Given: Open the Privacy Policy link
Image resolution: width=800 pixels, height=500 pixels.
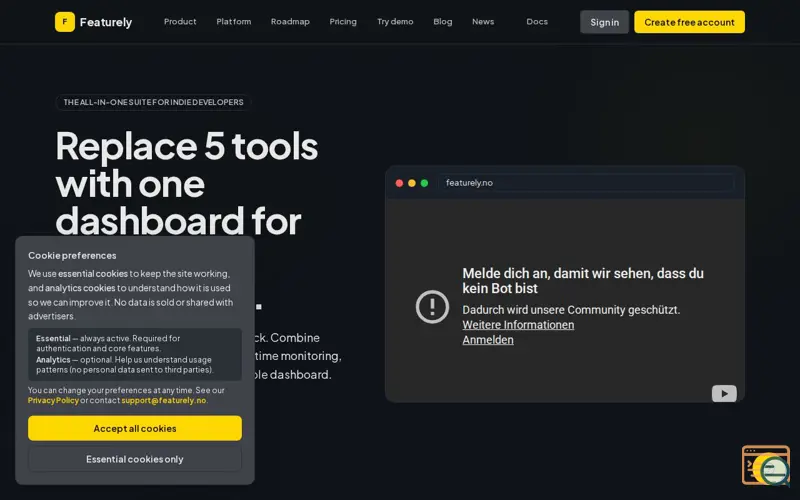Looking at the screenshot, I should coord(53,401).
